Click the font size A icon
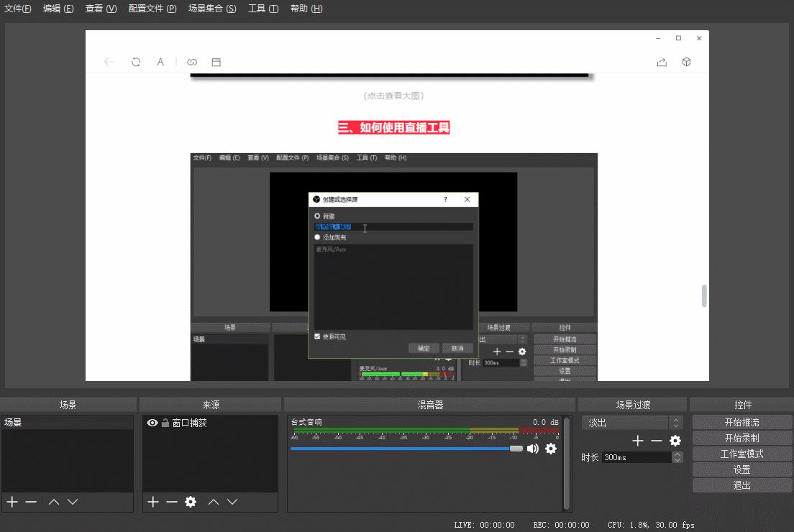The image size is (794, 532). point(160,62)
